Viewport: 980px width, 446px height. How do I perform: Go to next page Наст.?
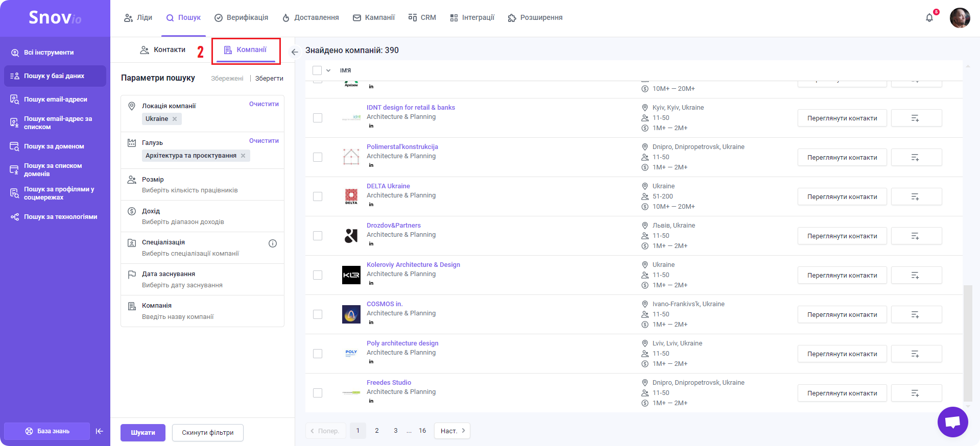(x=452, y=431)
